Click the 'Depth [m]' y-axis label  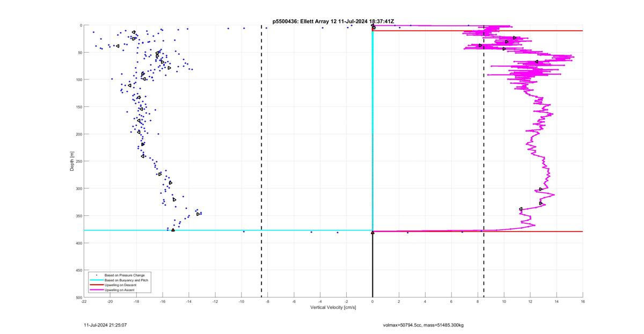pyautogui.click(x=71, y=161)
